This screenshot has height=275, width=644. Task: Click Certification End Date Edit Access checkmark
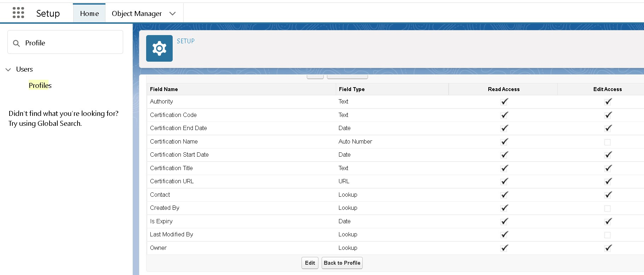(x=608, y=128)
